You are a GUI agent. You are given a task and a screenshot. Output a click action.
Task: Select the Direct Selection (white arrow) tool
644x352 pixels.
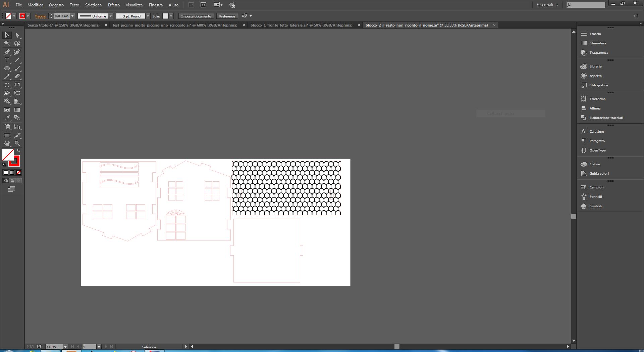click(x=17, y=35)
